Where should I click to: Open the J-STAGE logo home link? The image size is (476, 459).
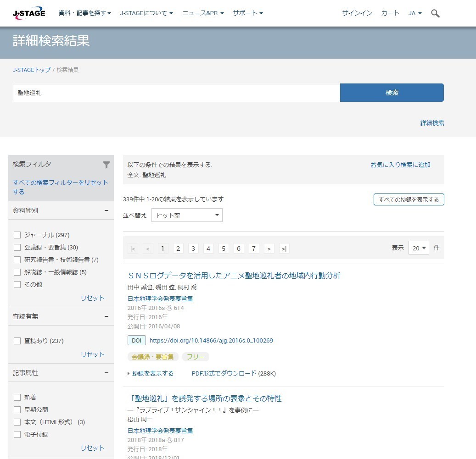pyautogui.click(x=29, y=13)
